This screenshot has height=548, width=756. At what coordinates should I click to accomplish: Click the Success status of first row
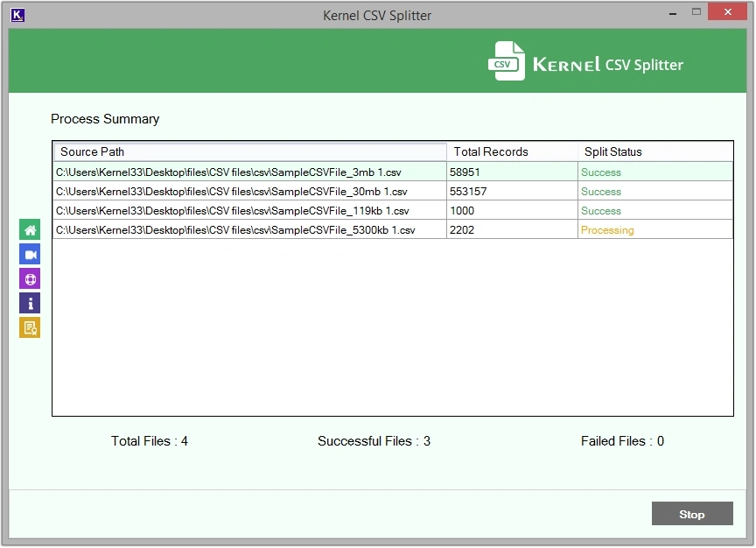pos(601,172)
